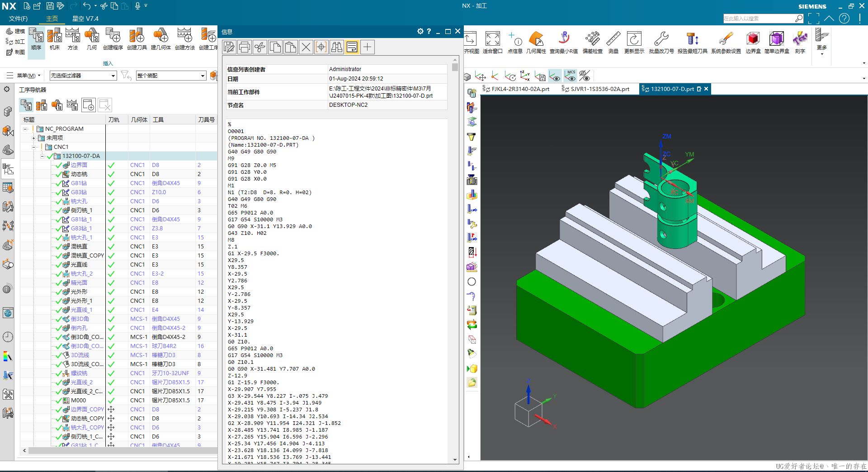Open the 文件(F) file menu
Screen dimensions: 868x472
pos(18,19)
